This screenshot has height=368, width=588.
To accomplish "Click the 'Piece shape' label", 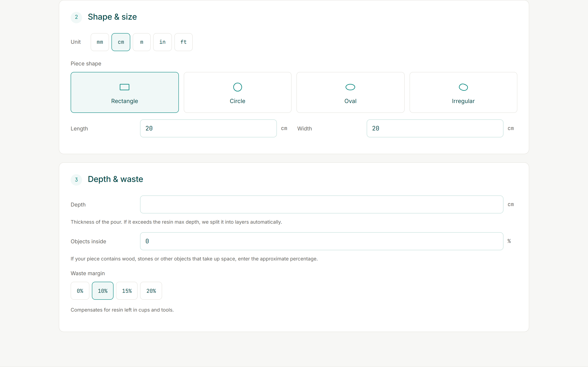I will coord(86,64).
